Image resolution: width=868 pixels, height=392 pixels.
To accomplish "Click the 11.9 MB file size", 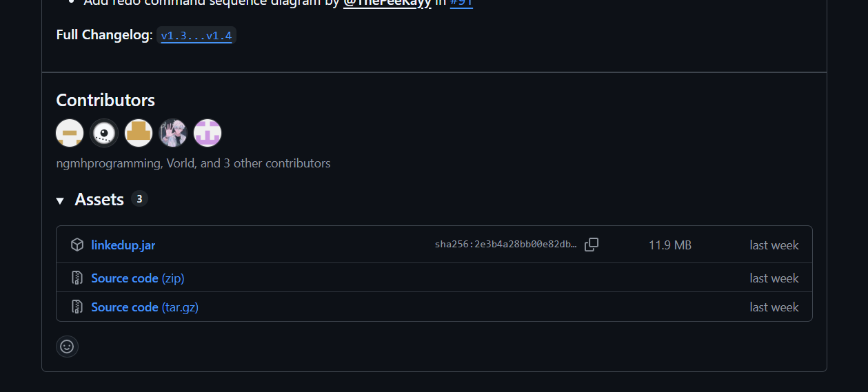I will click(669, 245).
